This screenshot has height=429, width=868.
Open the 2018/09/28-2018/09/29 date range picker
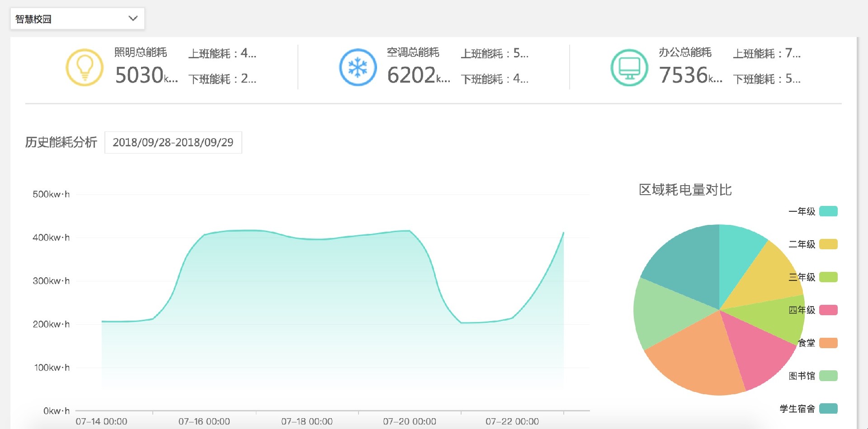point(173,142)
